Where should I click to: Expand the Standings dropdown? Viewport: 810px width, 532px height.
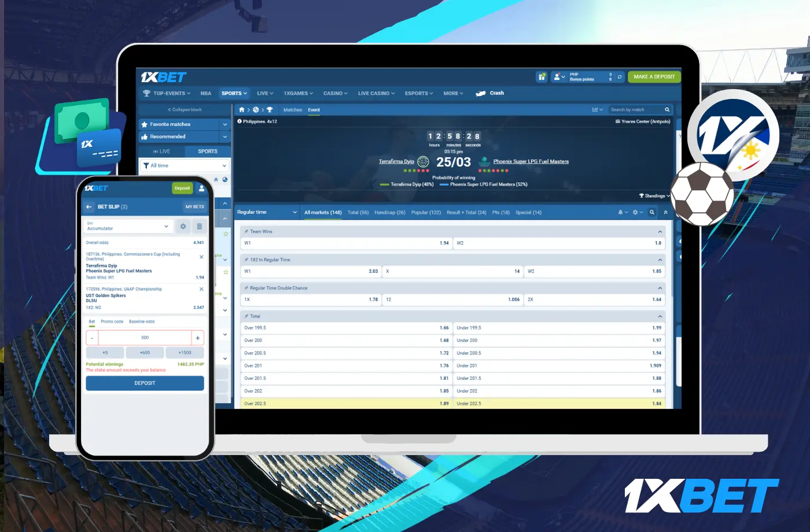click(654, 196)
